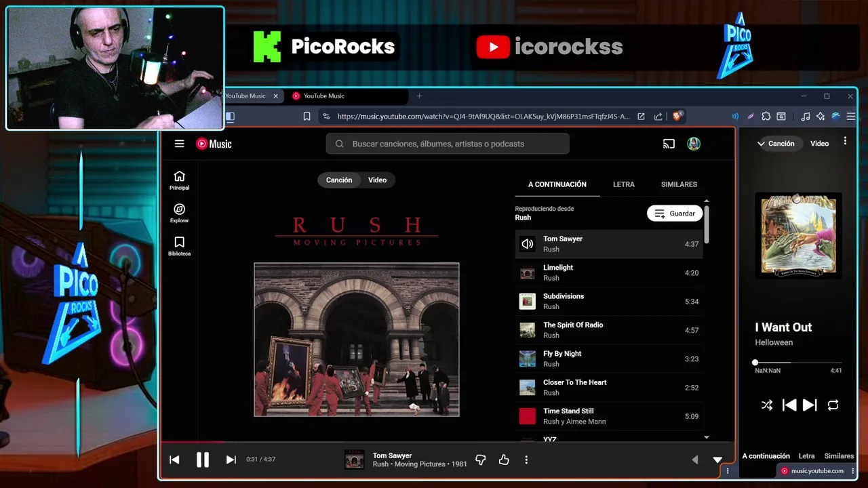The height and width of the screenshot is (488, 868).
Task: Select Video toggle above album art
Action: pyautogui.click(x=377, y=180)
